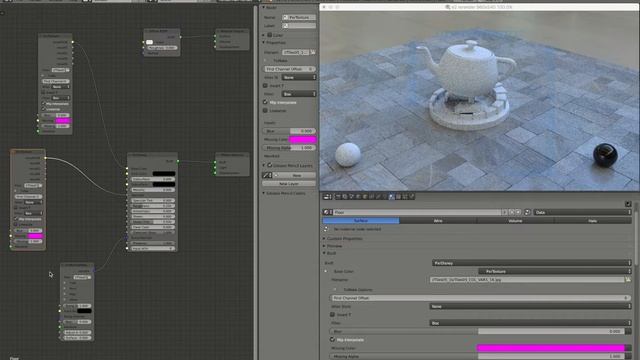Image resolution: width=640 pixels, height=360 pixels.
Task: Switch to the Surface tab
Action: [361, 221]
